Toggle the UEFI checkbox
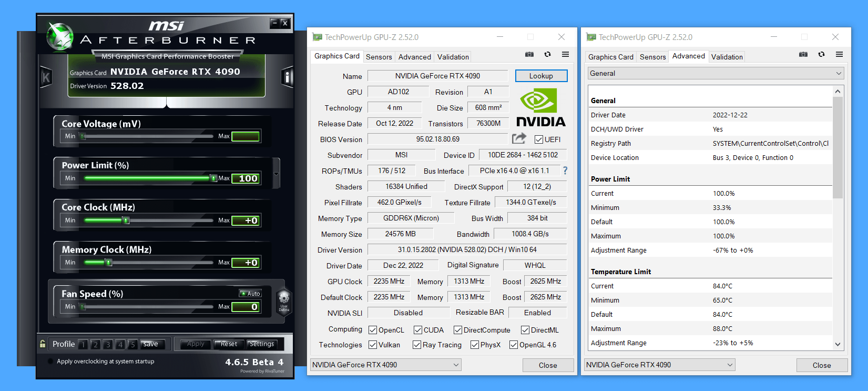 539,139
